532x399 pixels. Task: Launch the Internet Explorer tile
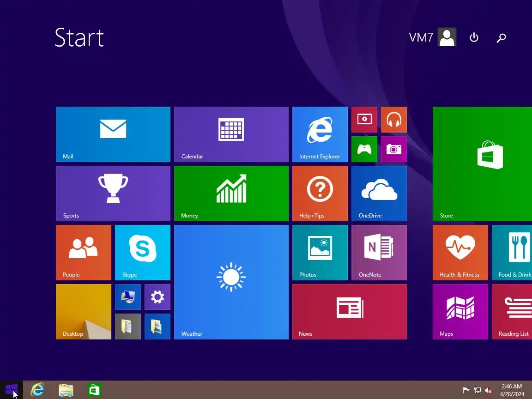320,134
